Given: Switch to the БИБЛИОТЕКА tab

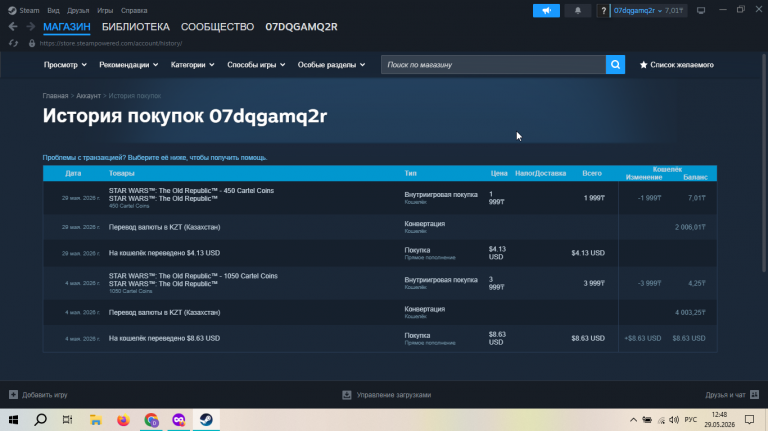Looking at the screenshot, I should coord(136,27).
